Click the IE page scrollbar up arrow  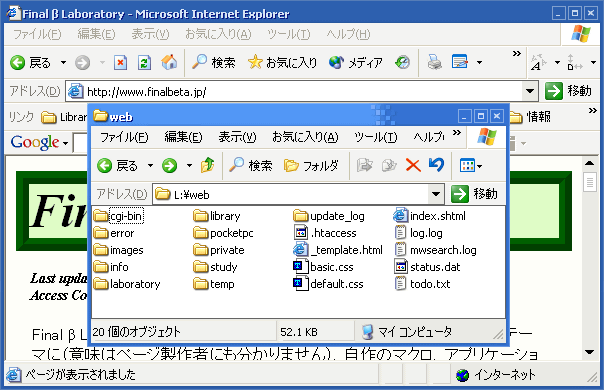pyautogui.click(x=589, y=163)
